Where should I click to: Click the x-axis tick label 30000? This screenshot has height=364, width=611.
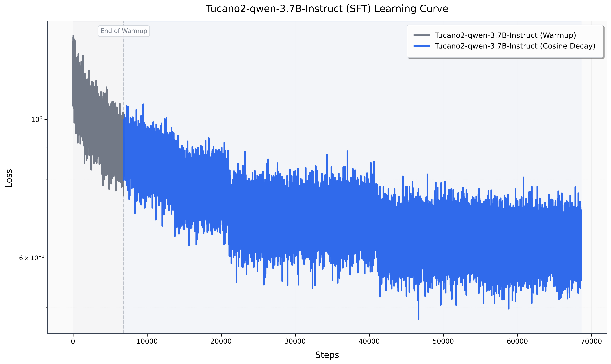click(295, 341)
